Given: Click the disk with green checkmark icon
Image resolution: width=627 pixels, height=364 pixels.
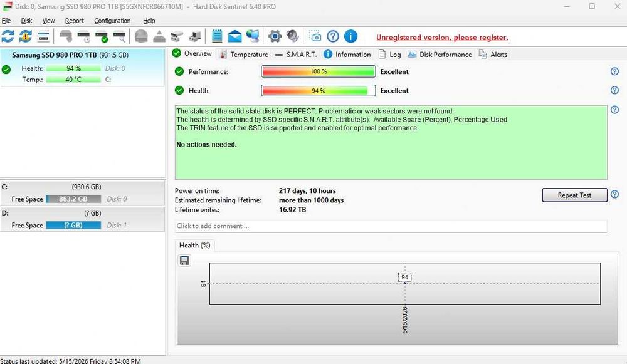Looking at the screenshot, I should 102,36.
